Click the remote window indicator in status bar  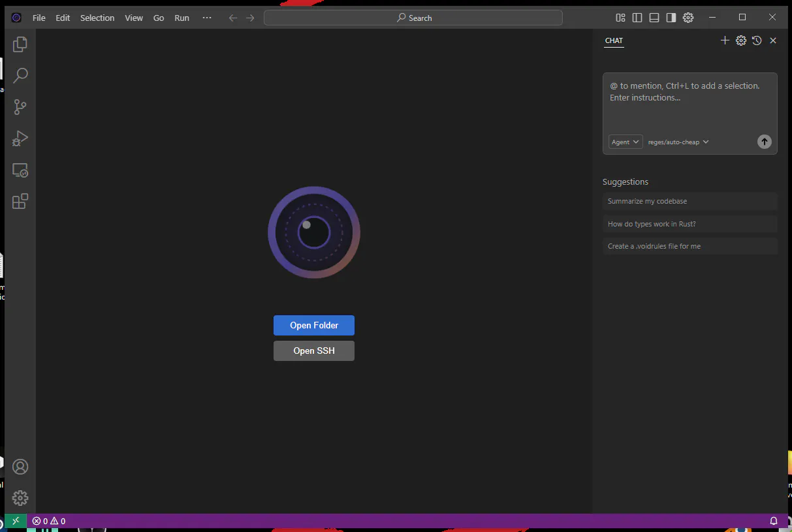(x=16, y=521)
